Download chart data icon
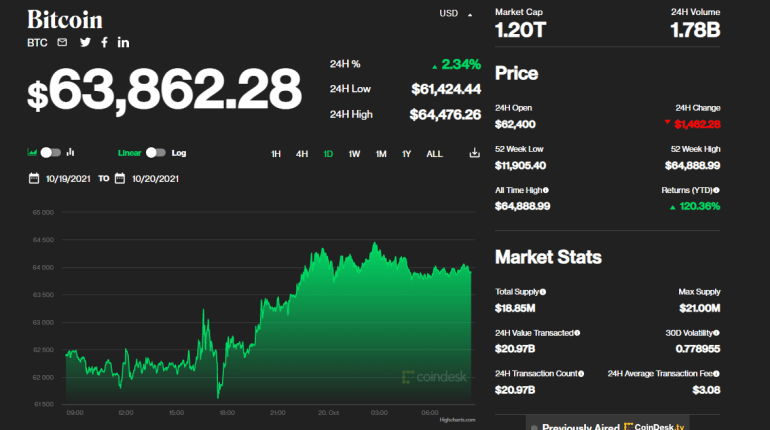Viewport: 770px width, 430px height. [x=474, y=153]
